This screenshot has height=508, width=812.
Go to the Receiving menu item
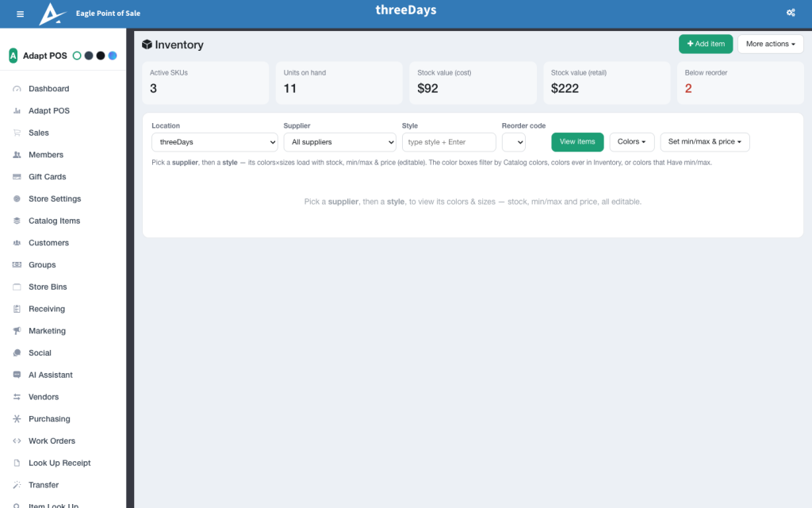(47, 309)
